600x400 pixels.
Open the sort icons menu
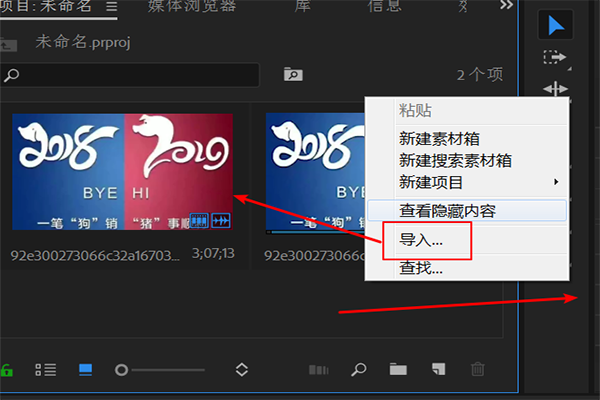click(x=242, y=370)
